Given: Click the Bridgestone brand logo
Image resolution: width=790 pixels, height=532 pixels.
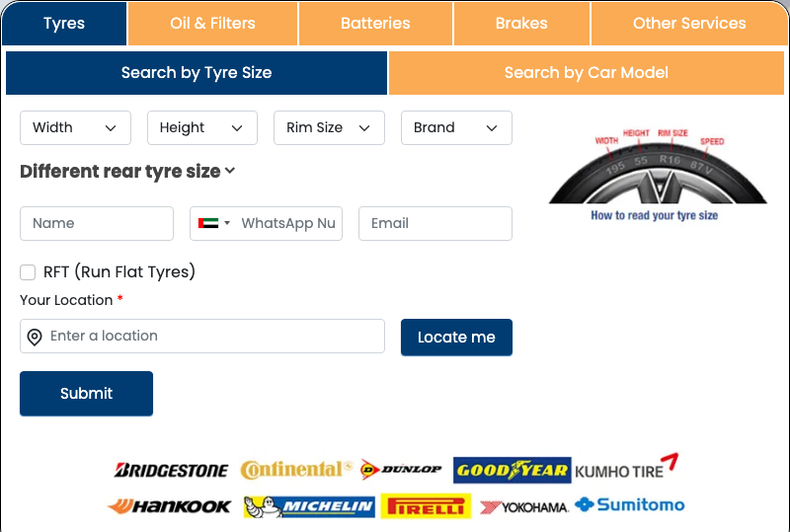Looking at the screenshot, I should click(171, 470).
